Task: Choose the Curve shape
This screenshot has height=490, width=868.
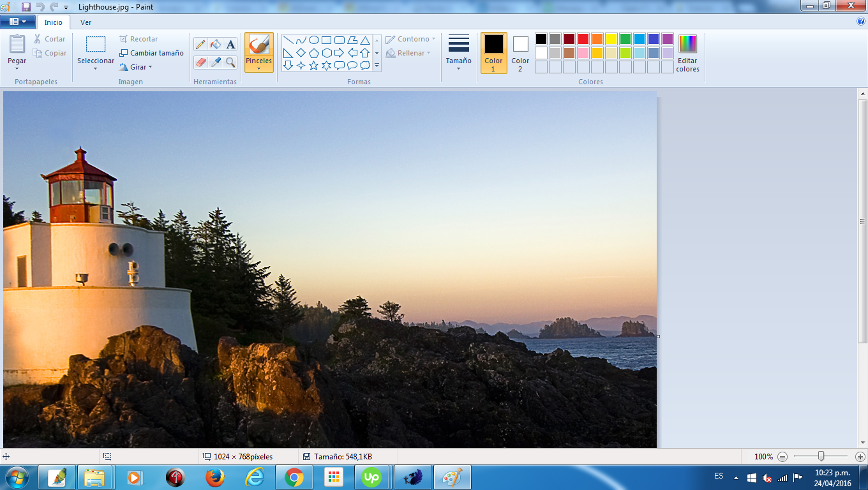Action: coord(301,40)
